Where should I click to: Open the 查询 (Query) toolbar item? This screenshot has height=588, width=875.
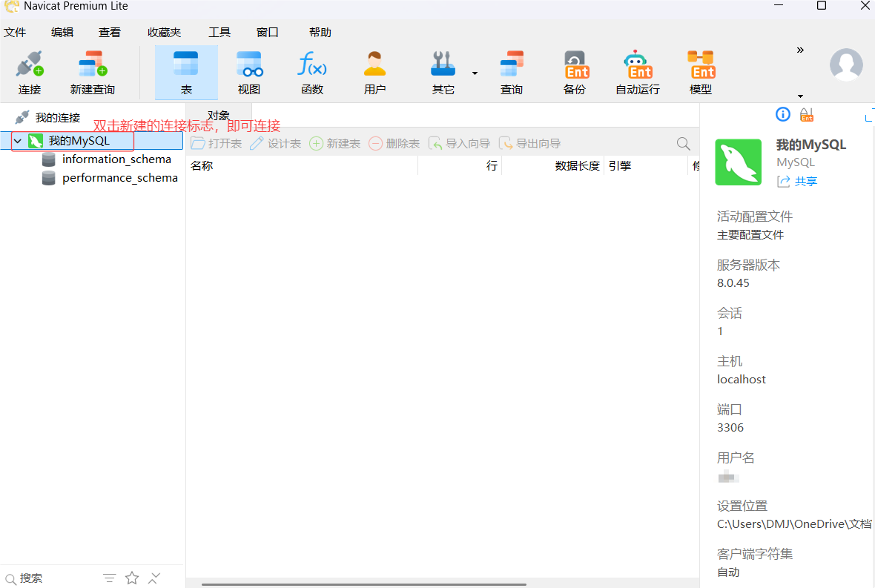pyautogui.click(x=511, y=73)
